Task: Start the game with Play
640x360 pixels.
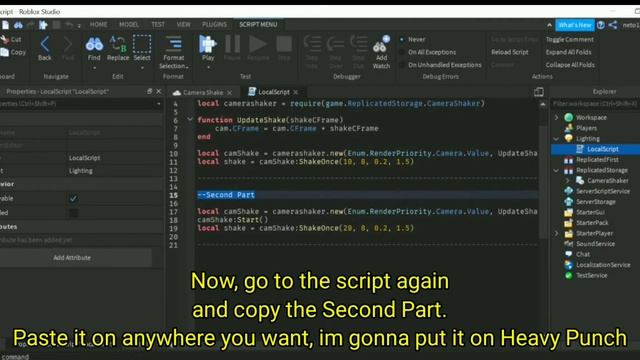Action: 208,44
